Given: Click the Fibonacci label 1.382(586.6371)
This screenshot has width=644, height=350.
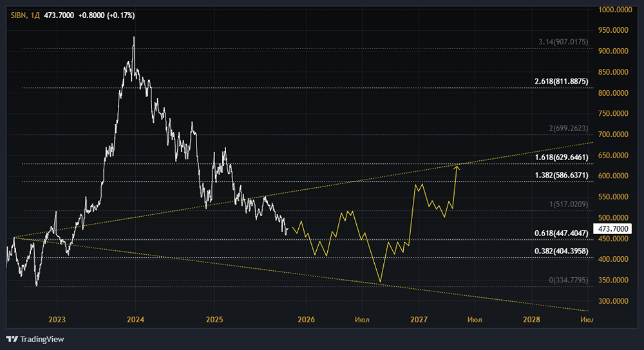Looking at the screenshot, I should click(x=561, y=175).
